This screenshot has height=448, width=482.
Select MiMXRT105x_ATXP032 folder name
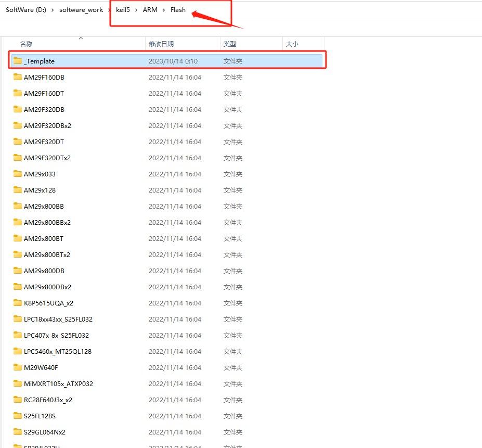58,383
